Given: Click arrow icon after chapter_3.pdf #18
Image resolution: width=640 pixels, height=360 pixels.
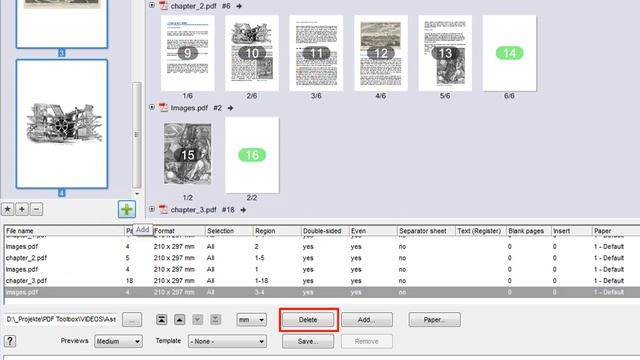Looking at the screenshot, I should pyautogui.click(x=243, y=210).
